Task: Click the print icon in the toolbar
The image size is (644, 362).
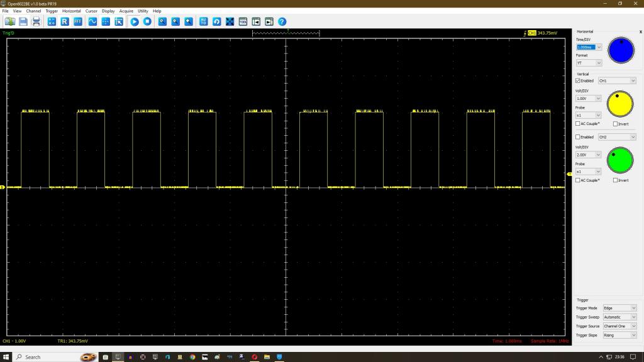Action: pos(36,21)
